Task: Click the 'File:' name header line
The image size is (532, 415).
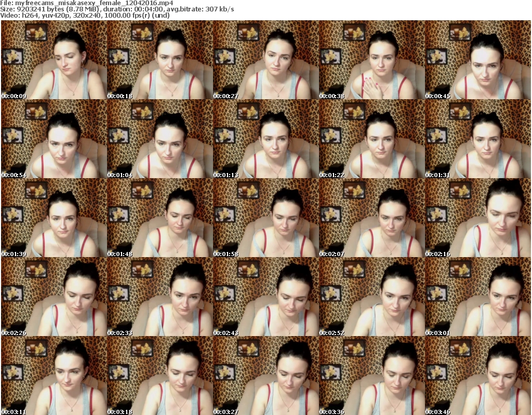Action: (x=87, y=3)
